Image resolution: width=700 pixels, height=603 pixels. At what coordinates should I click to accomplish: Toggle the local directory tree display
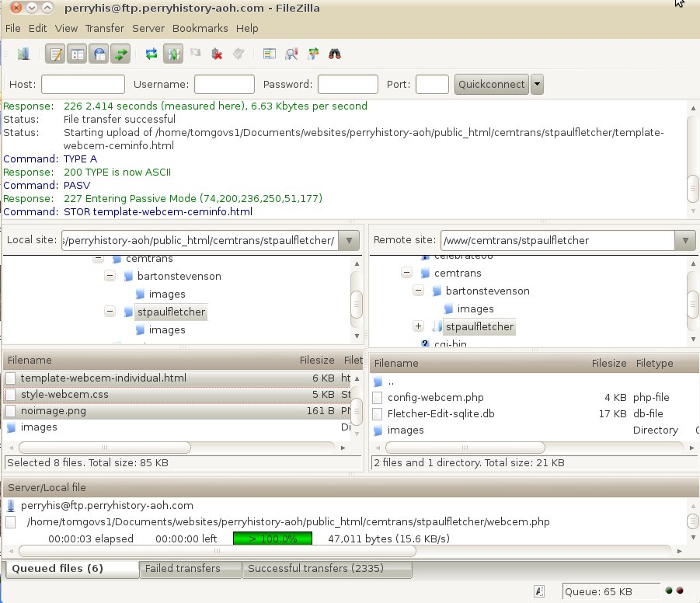pos(77,54)
